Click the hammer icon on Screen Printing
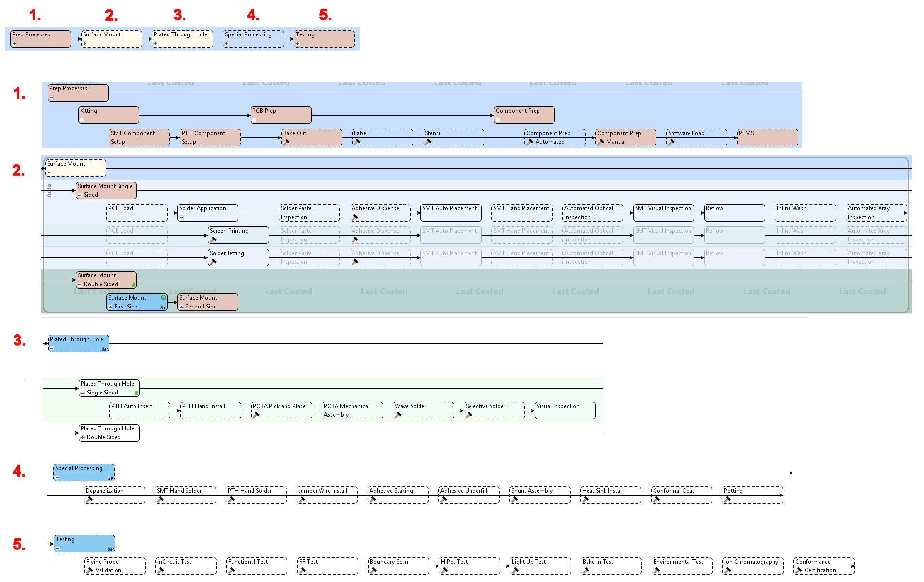 213,240
